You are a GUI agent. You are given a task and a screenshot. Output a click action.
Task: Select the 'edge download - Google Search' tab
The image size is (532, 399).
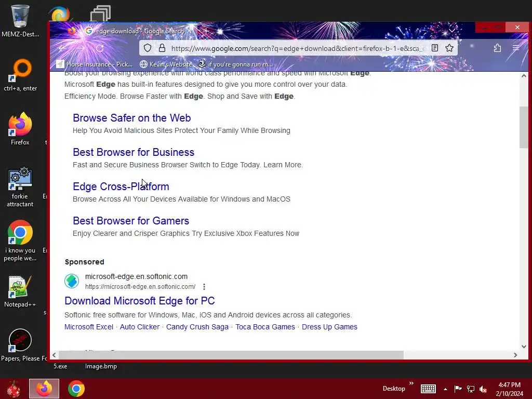pyautogui.click(x=139, y=31)
